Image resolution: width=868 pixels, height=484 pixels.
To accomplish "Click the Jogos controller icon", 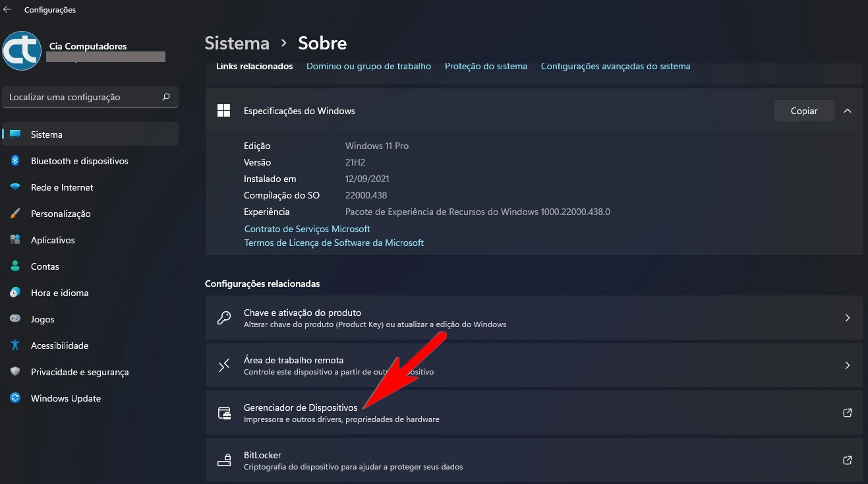I will point(15,319).
